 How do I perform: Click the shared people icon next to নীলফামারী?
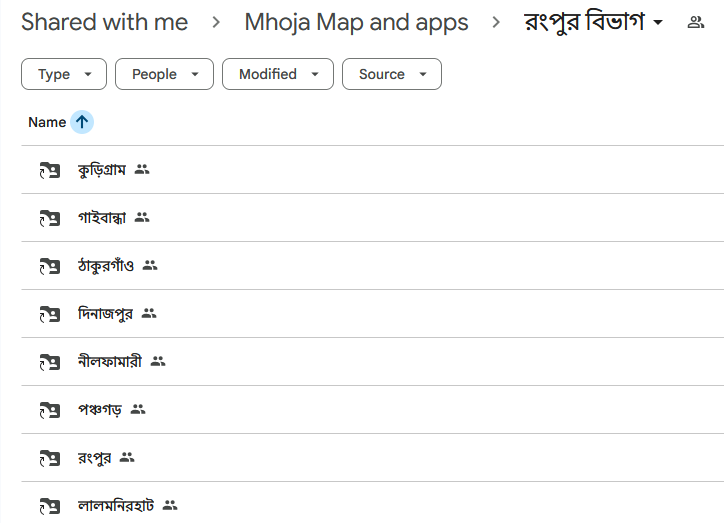pyautogui.click(x=158, y=361)
